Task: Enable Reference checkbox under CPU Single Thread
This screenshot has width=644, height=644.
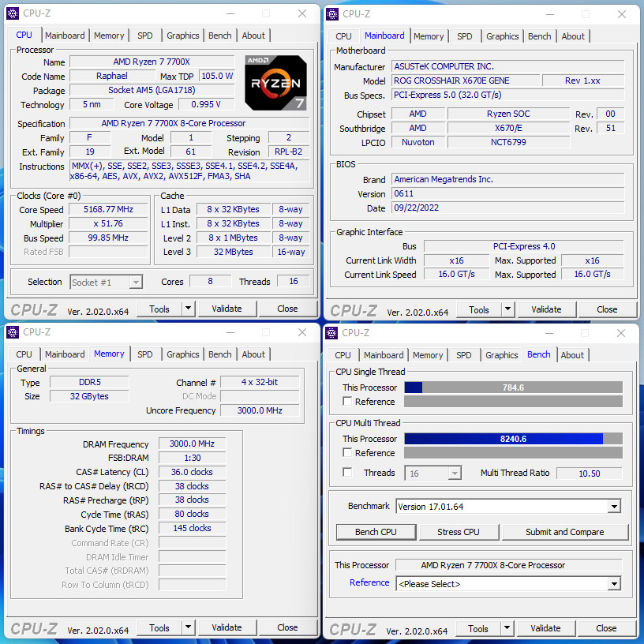Action: 347,401
